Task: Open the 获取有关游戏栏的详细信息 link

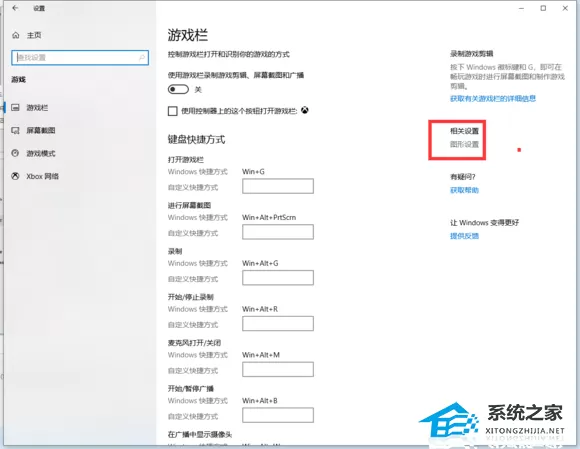Action: coord(493,98)
